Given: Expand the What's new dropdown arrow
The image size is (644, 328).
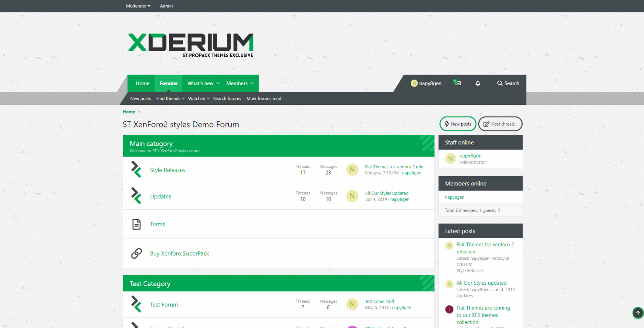Looking at the screenshot, I should [x=218, y=83].
